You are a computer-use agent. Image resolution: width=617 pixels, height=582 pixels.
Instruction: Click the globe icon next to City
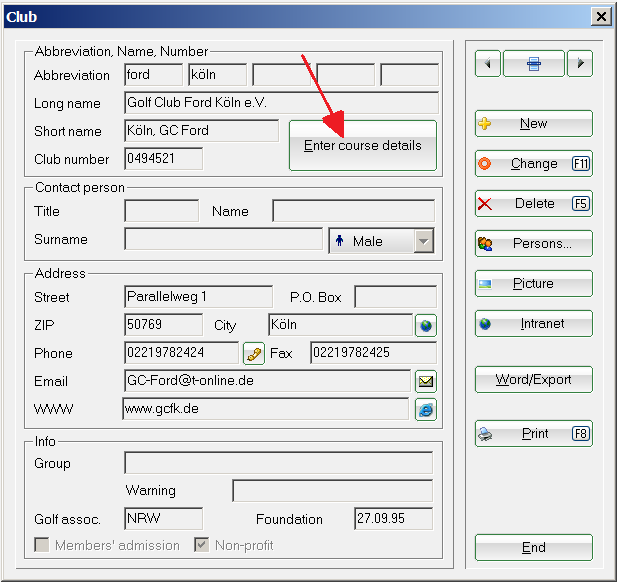426,325
